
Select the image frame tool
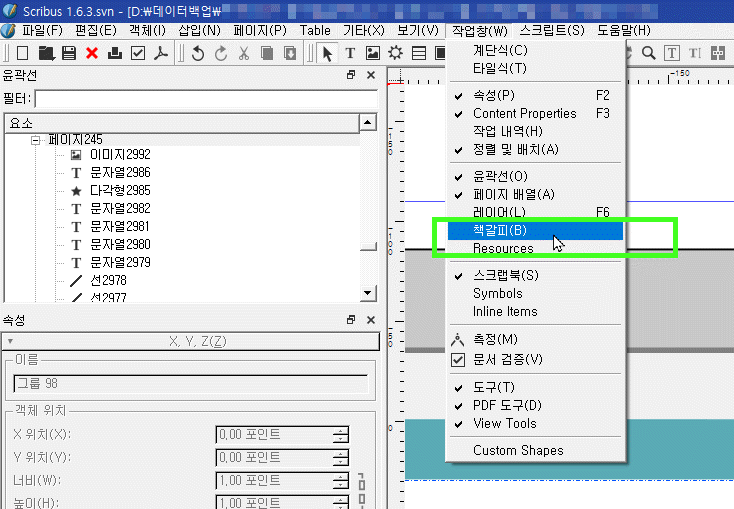pos(373,53)
